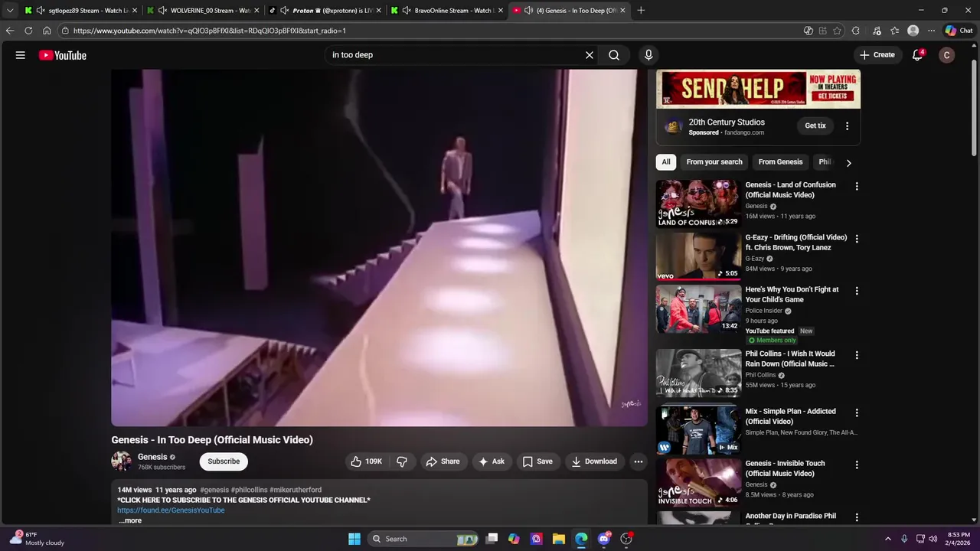Select the All filter chip
The height and width of the screenshot is (551, 980).
point(666,162)
